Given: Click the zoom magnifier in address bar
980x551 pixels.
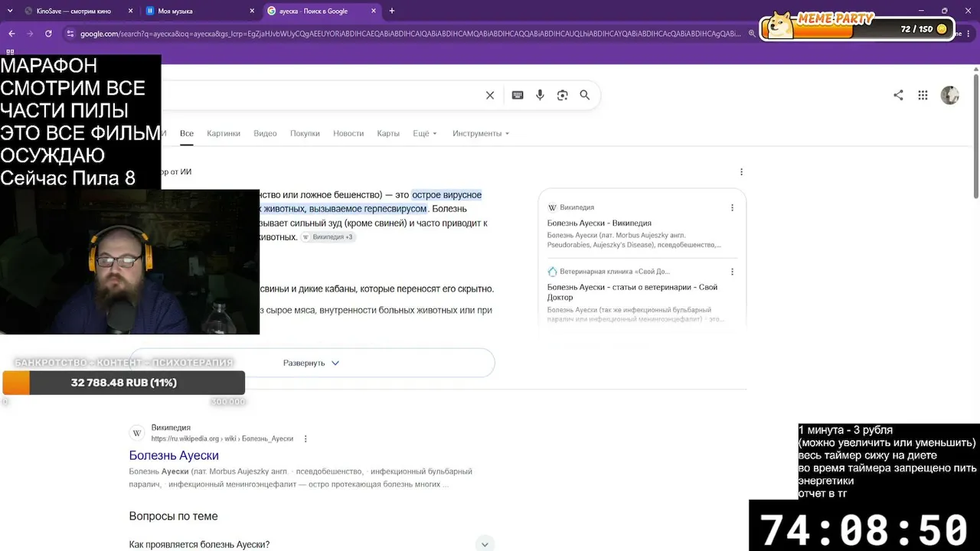Looking at the screenshot, I should [753, 34].
